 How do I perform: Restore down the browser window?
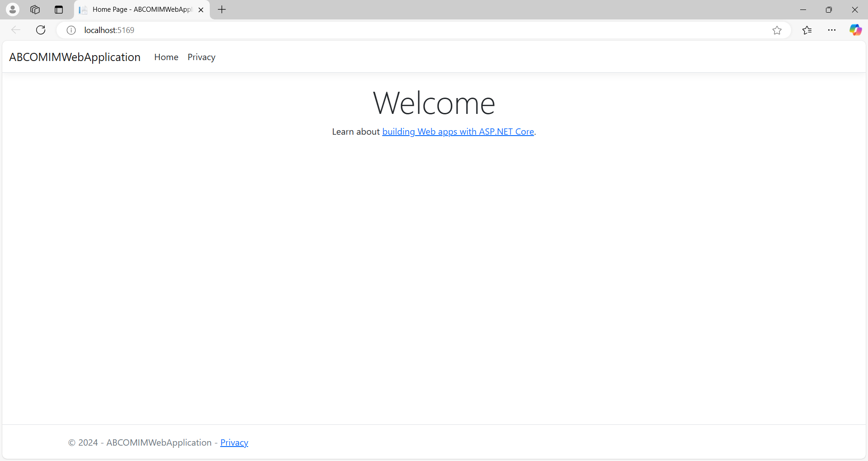829,9
